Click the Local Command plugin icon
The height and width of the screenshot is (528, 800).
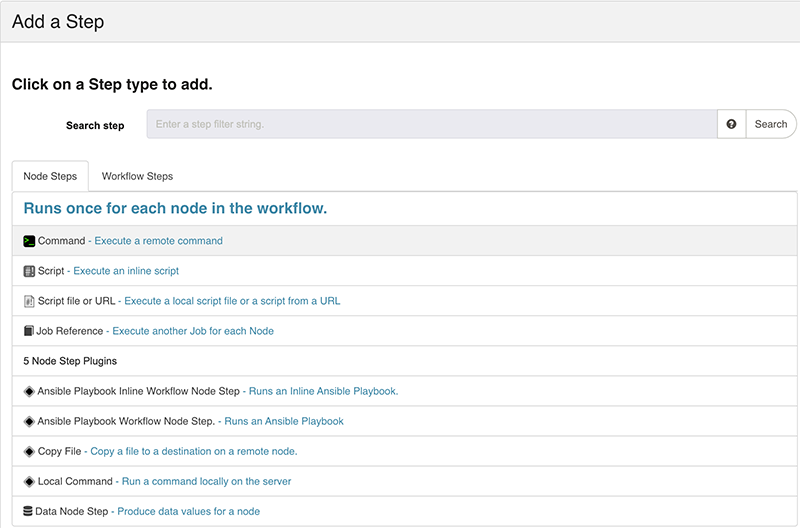(x=29, y=482)
